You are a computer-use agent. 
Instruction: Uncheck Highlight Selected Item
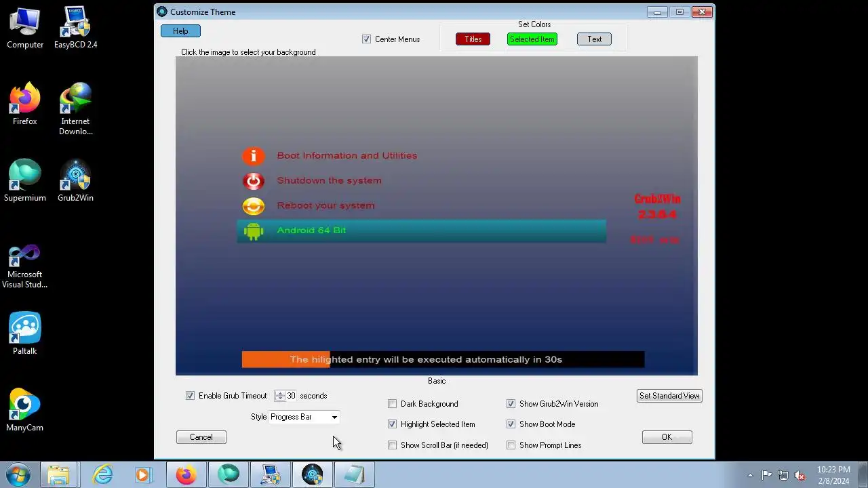tap(392, 424)
